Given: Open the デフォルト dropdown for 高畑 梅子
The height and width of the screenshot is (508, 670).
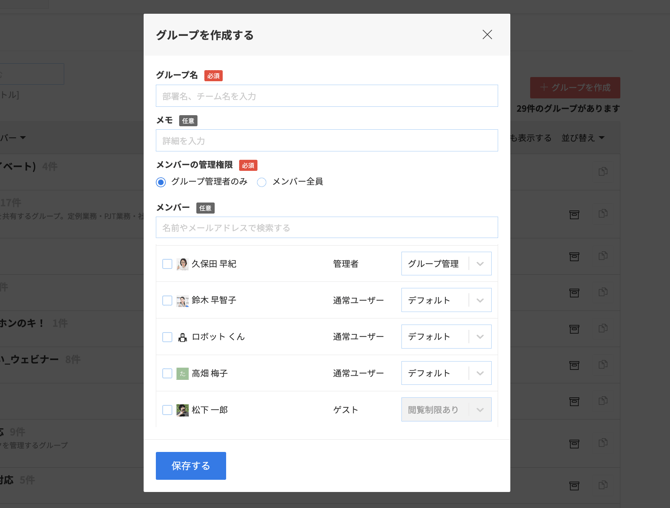Looking at the screenshot, I should [x=446, y=373].
